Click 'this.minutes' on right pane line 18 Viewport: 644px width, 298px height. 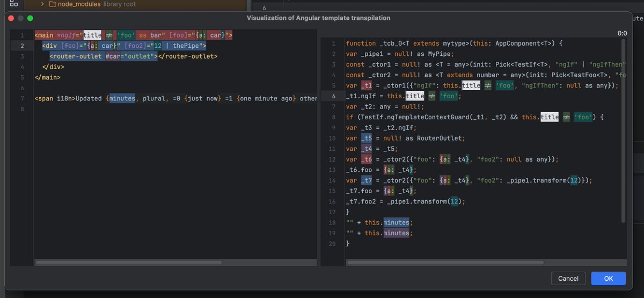pos(387,222)
